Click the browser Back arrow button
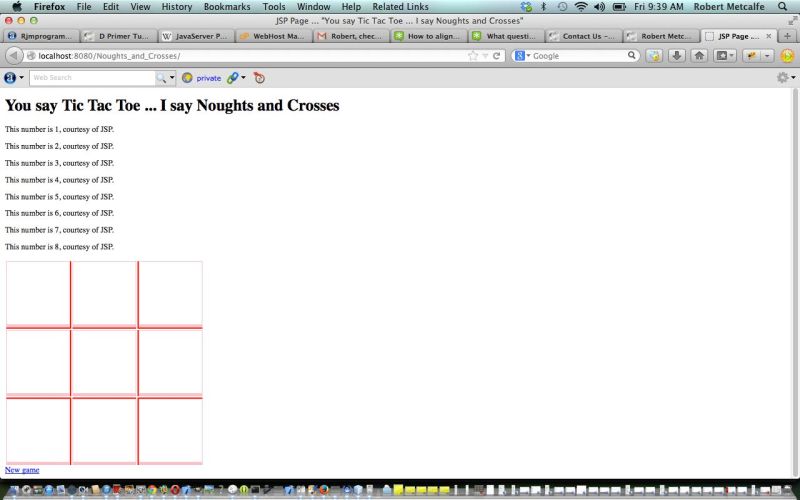Image resolution: width=800 pixels, height=500 pixels. [x=14, y=56]
